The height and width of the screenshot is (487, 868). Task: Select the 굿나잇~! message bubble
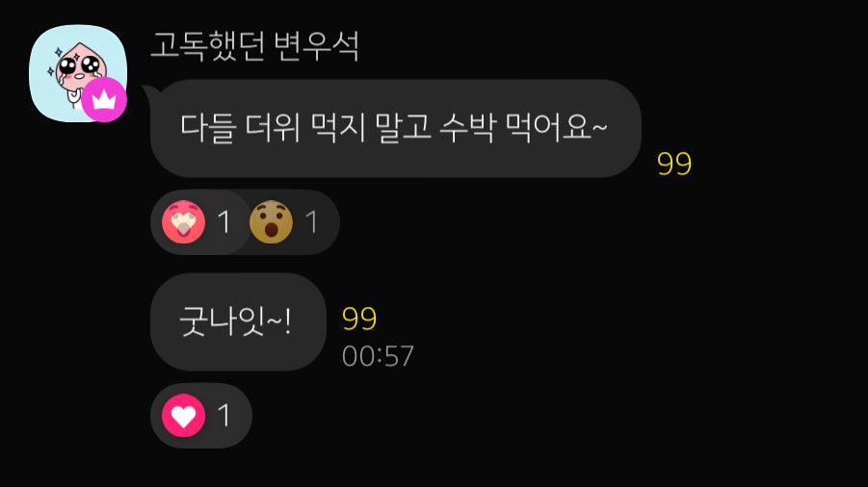click(x=238, y=321)
